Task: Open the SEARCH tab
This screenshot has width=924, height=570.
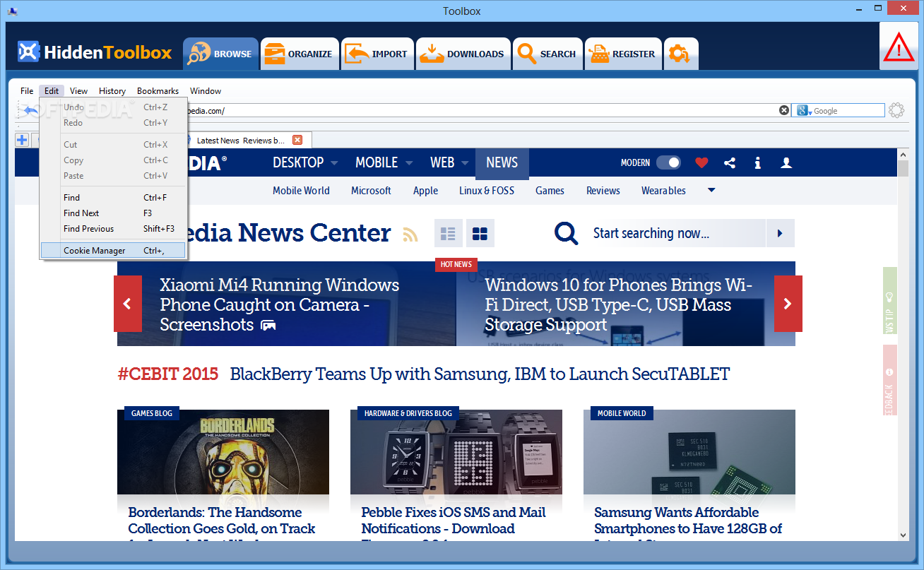Action: pos(547,54)
